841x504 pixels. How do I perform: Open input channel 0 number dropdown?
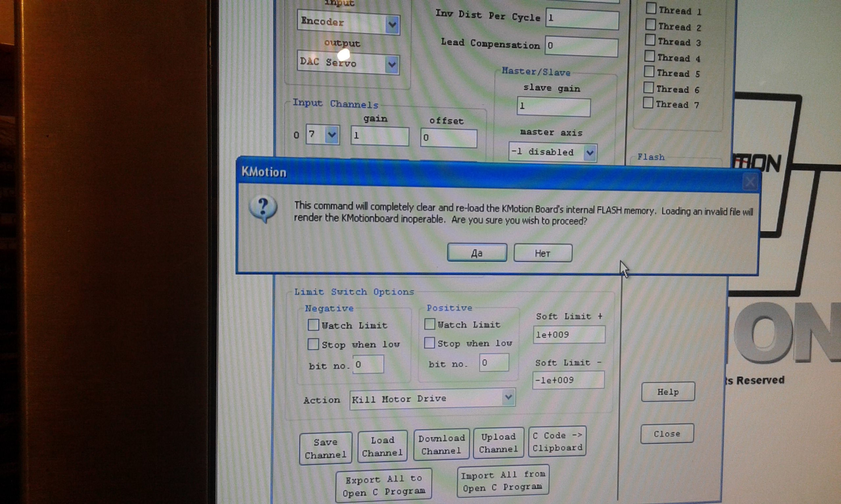(x=331, y=135)
